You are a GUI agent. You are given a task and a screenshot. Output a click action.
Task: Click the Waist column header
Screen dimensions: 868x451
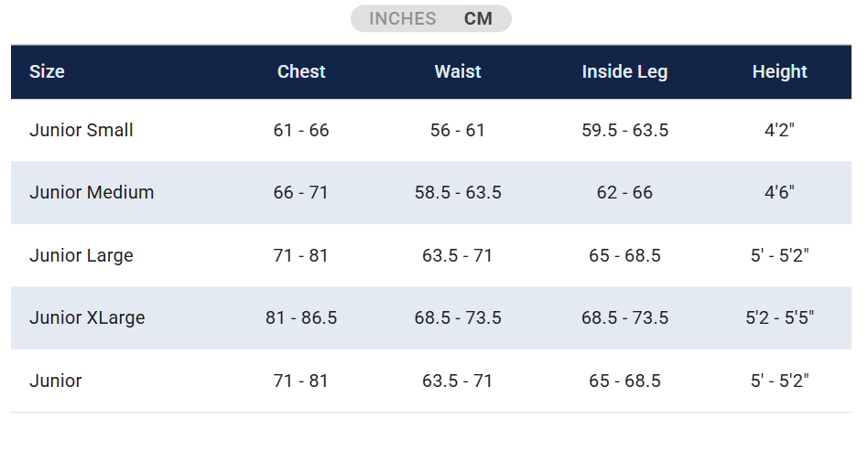[458, 71]
